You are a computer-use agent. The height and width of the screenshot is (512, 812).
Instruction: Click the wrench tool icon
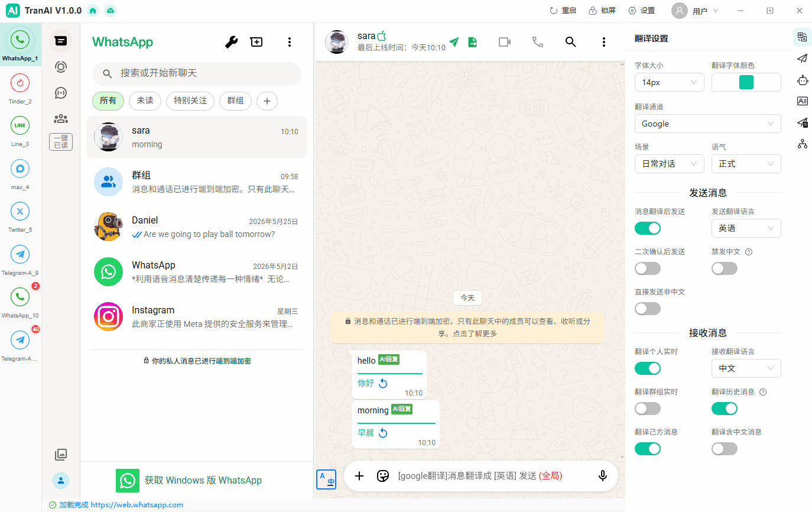pyautogui.click(x=231, y=42)
